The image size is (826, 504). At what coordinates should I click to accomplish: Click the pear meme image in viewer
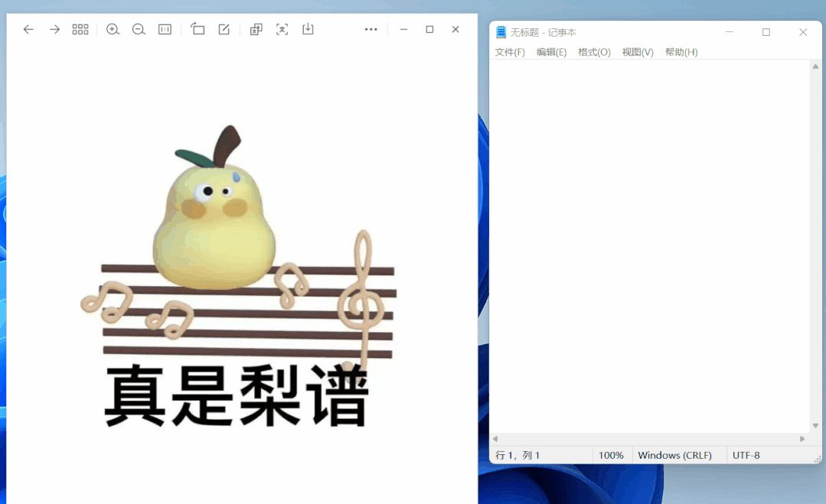coord(238,276)
